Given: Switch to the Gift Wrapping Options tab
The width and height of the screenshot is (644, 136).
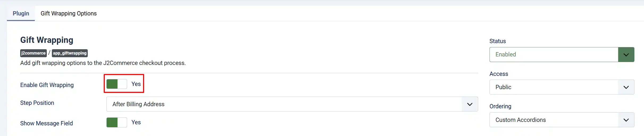Looking at the screenshot, I should tap(69, 13).
